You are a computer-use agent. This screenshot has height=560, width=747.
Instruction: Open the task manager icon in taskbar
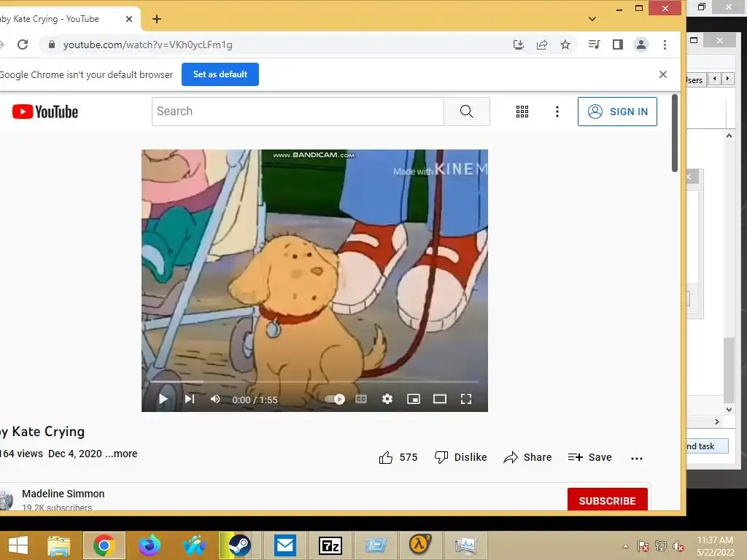(x=465, y=545)
